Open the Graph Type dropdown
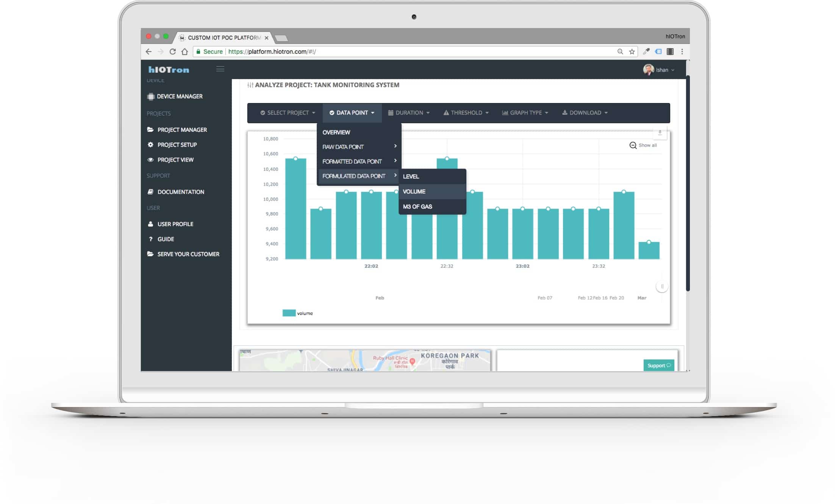Viewport: 835px width, 504px height. click(x=525, y=113)
